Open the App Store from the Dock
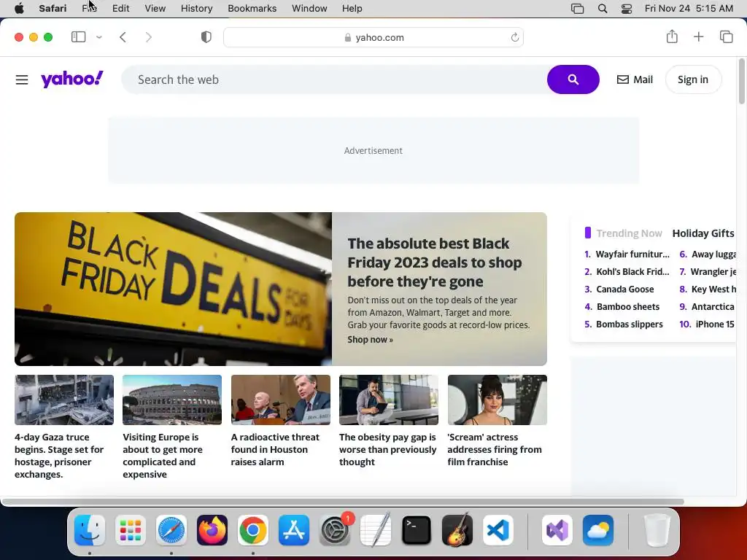The width and height of the screenshot is (747, 560). 294,530
